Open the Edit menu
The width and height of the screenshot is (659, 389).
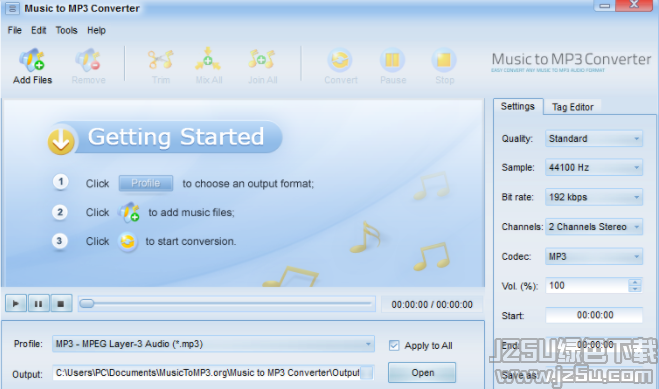click(x=38, y=30)
